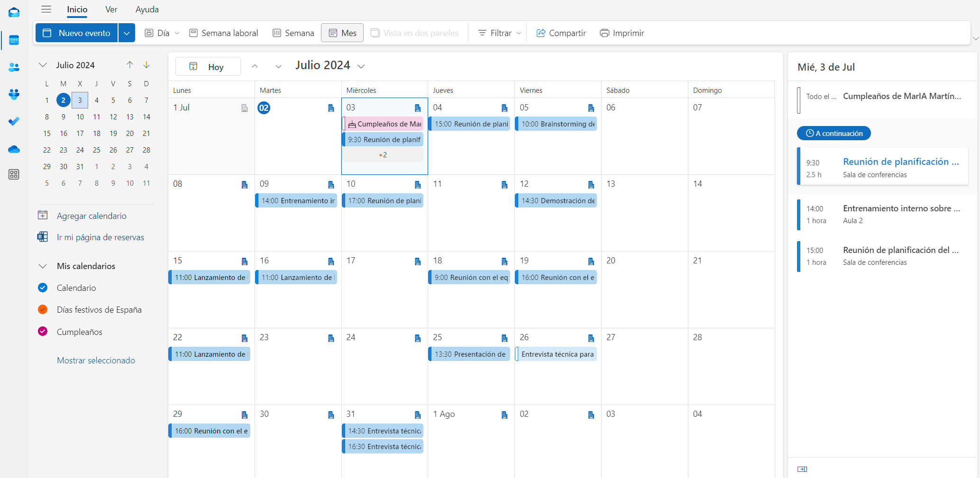Viewport: 980px width, 478px height.
Task: Open Reunión de planificación 9:30 agenda item
Action: [x=883, y=166]
